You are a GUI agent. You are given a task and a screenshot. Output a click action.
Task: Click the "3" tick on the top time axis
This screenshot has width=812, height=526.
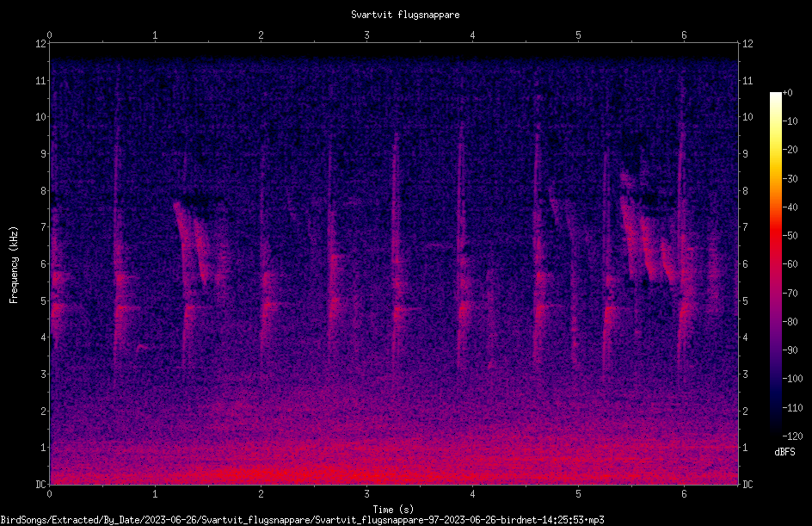[366, 35]
